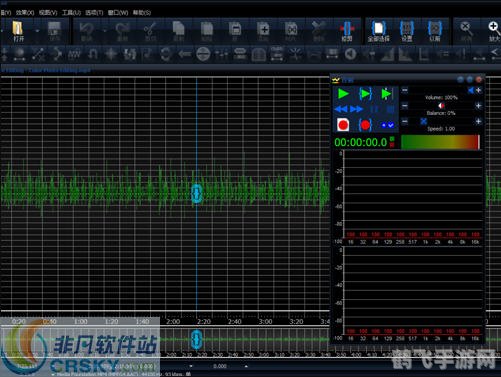Open a file with the folder icon
501x377 pixels.
pos(18,31)
